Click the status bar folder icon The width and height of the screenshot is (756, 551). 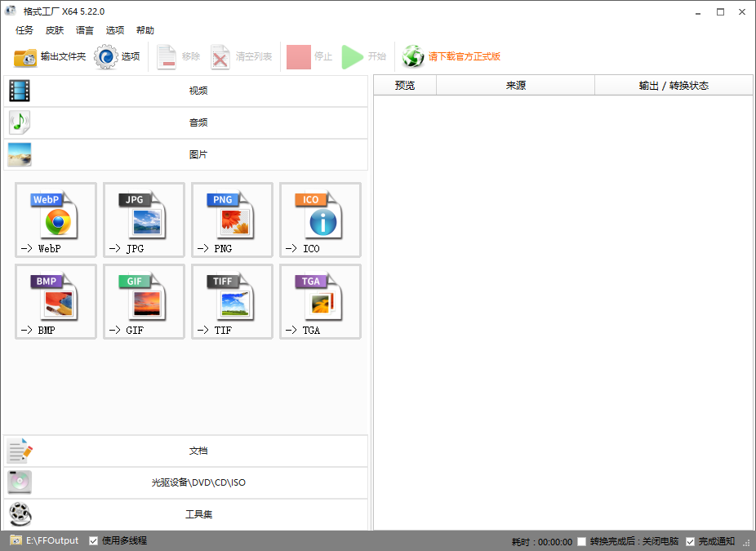pos(16,540)
